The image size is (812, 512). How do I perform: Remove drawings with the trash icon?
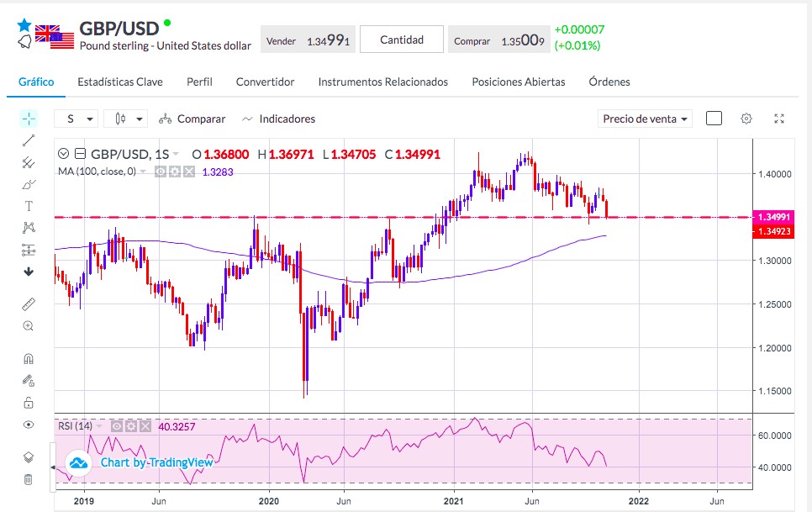(29, 479)
